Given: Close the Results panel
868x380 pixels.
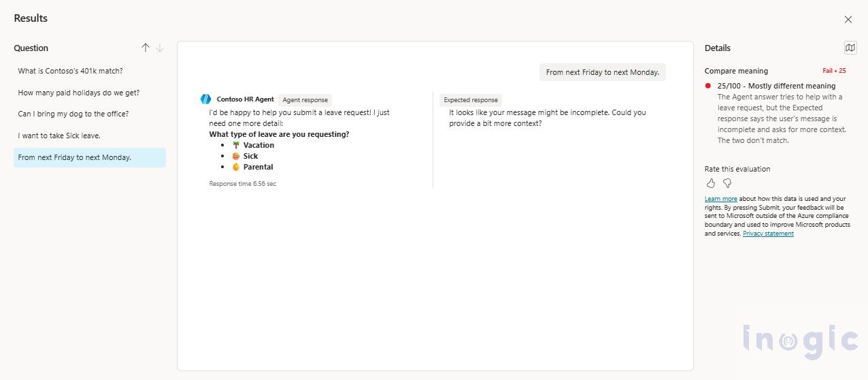Looking at the screenshot, I should pos(848,20).
